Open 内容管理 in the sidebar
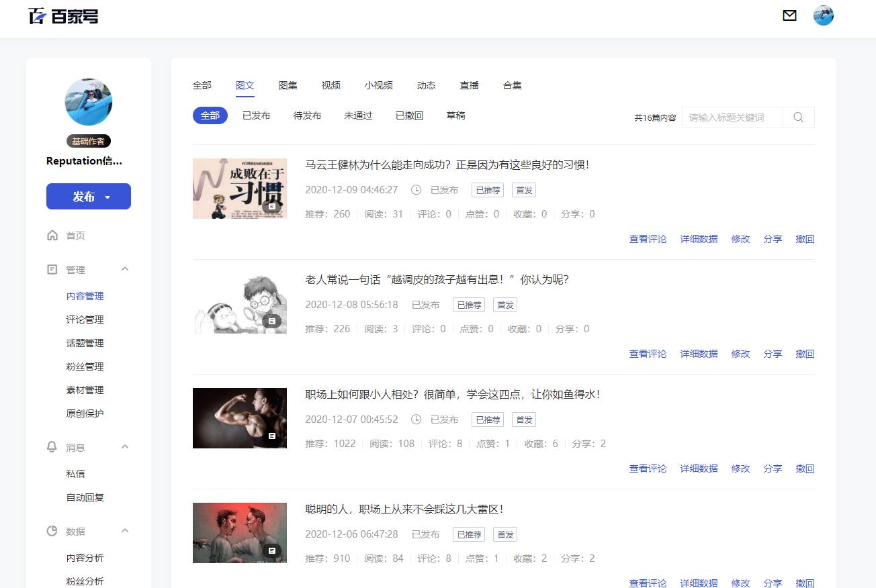Viewport: 876px width, 588px height. pos(85,296)
